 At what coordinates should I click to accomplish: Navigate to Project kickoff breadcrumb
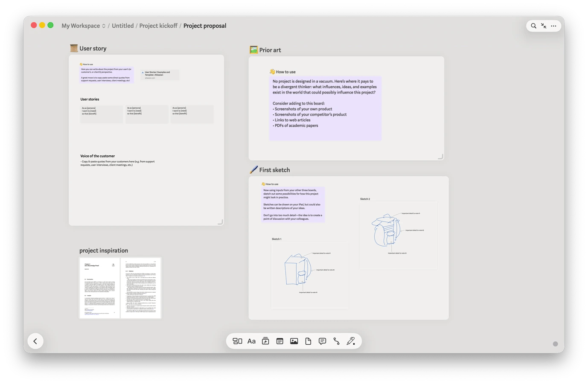pyautogui.click(x=158, y=26)
